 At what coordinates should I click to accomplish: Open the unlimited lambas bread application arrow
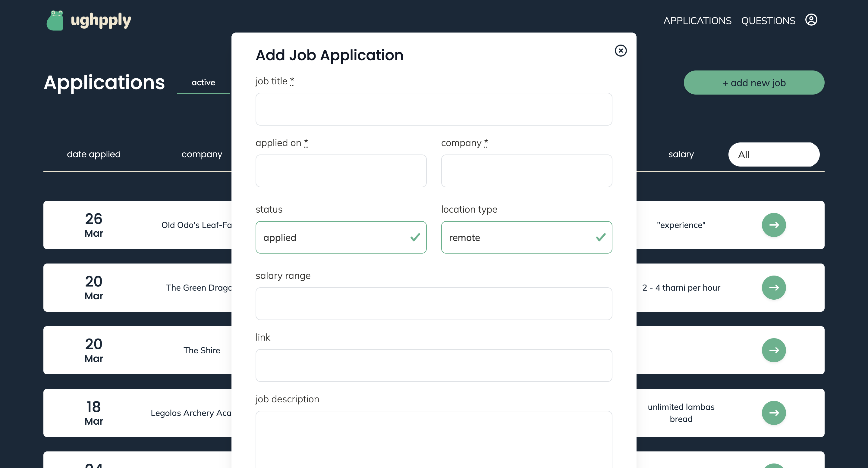[774, 413]
